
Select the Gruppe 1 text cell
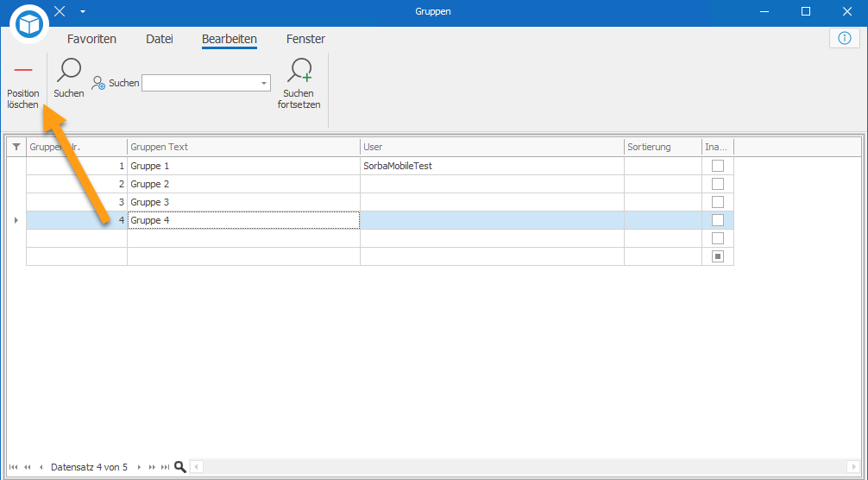click(x=243, y=166)
